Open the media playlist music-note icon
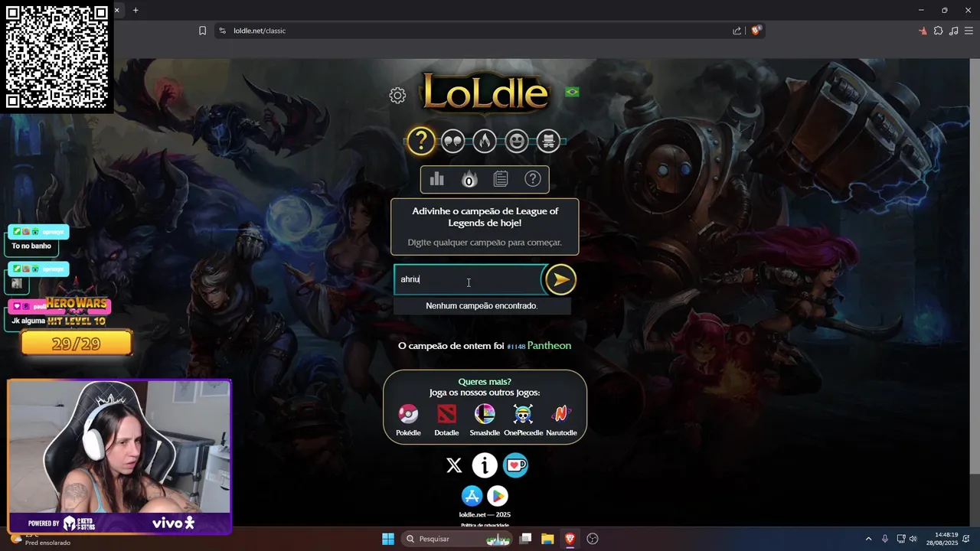This screenshot has height=551, width=980. (953, 31)
